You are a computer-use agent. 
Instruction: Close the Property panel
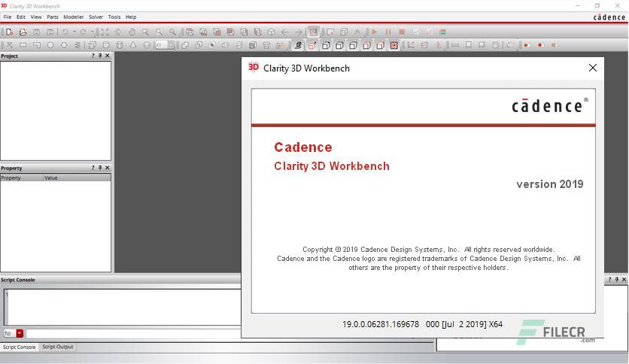tap(108, 168)
